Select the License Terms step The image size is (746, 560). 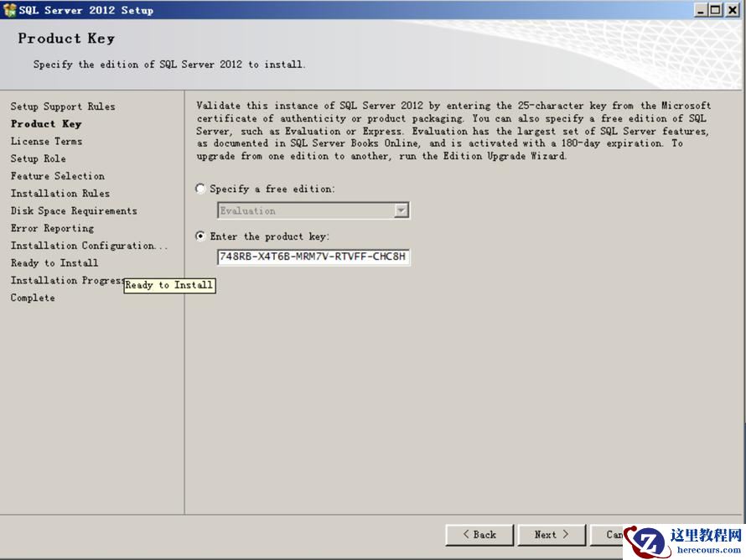click(x=46, y=142)
